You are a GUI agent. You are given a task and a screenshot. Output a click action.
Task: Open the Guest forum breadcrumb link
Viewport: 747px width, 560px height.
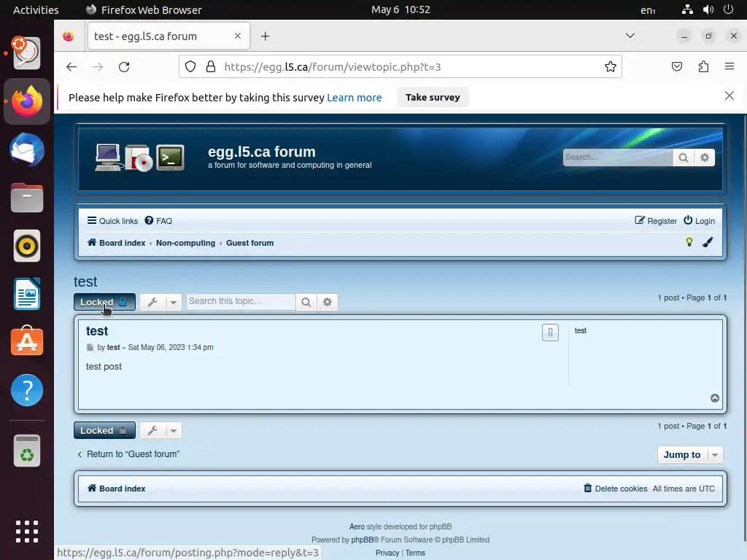(x=249, y=243)
